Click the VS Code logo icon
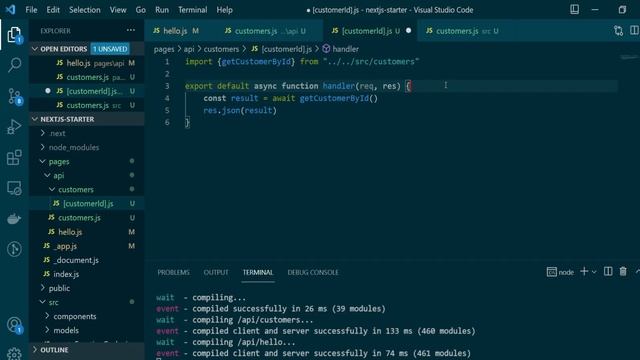Image resolution: width=640 pixels, height=360 pixels. [11, 9]
